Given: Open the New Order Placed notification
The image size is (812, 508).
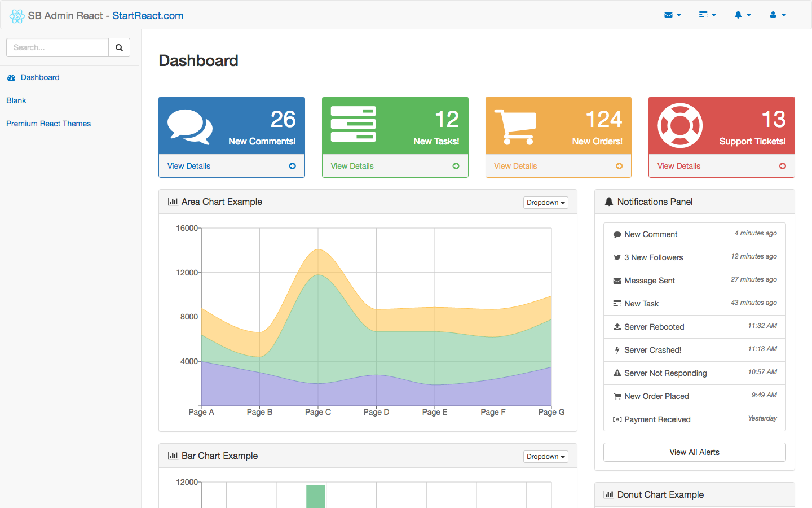Looking at the screenshot, I should coord(695,396).
